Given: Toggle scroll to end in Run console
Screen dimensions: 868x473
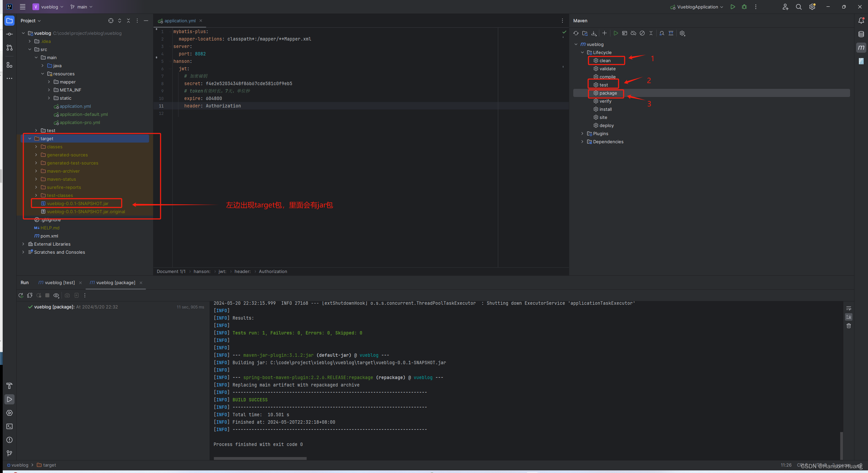Looking at the screenshot, I should tap(849, 317).
